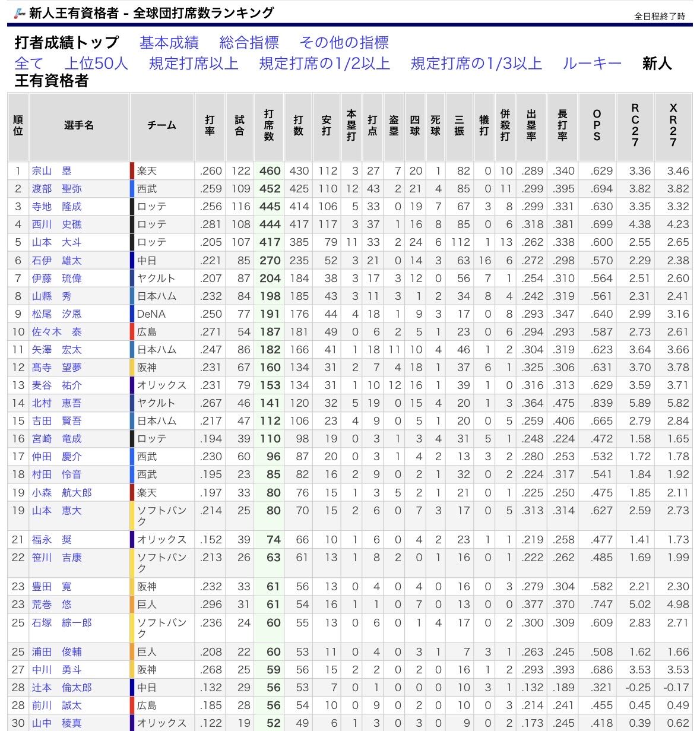
Task: Open player 吉田 賢吾 page
Action: [x=57, y=421]
